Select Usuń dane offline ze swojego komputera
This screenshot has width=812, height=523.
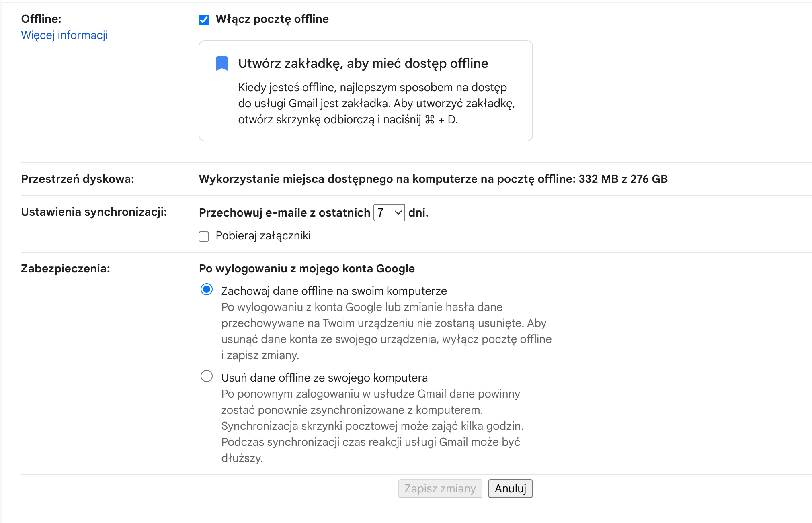pyautogui.click(x=207, y=376)
